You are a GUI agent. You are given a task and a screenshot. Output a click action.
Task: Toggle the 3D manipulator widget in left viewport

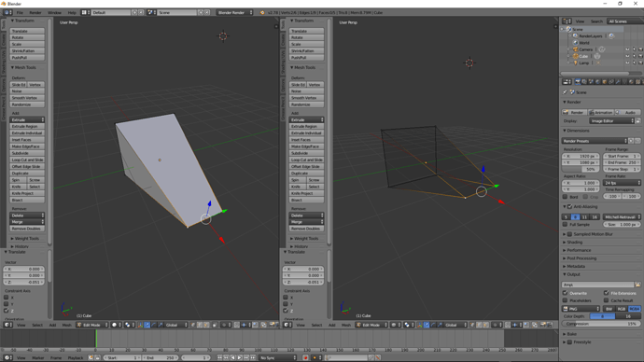pos(140,325)
